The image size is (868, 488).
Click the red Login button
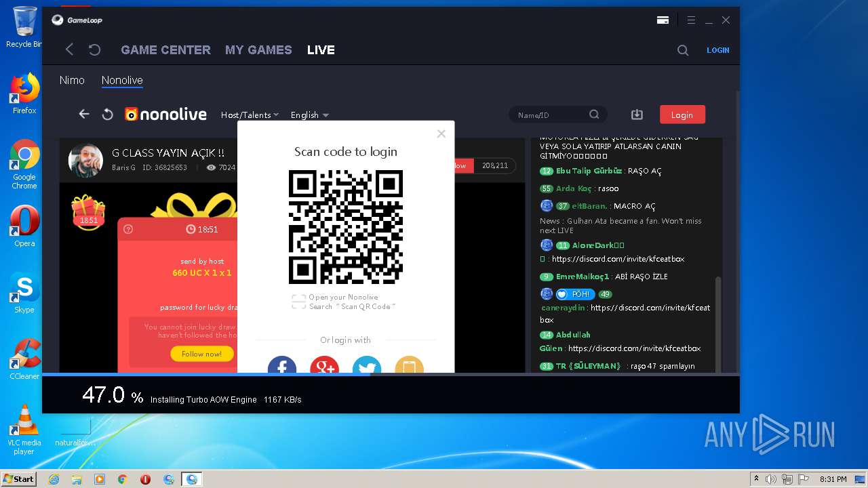click(x=682, y=115)
